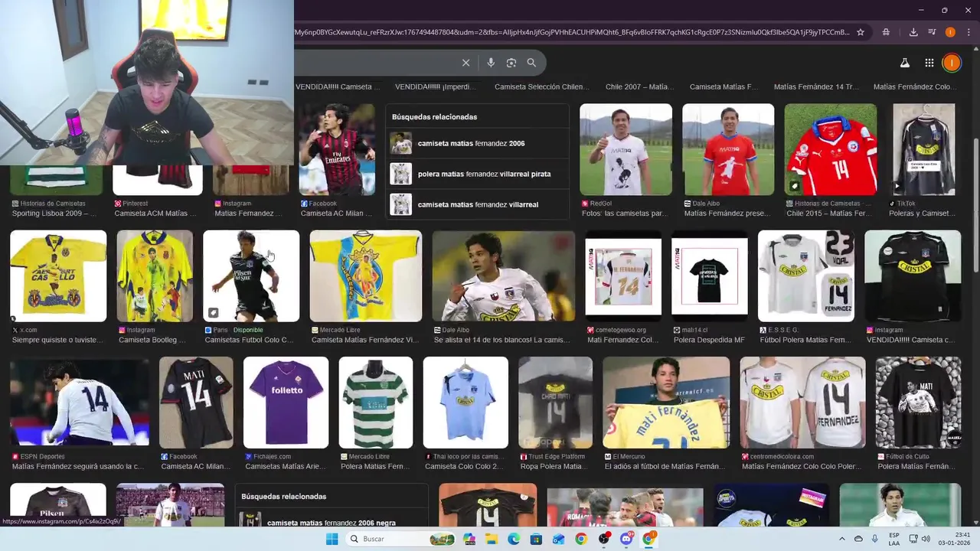Open the volume control in tray

tap(926, 539)
